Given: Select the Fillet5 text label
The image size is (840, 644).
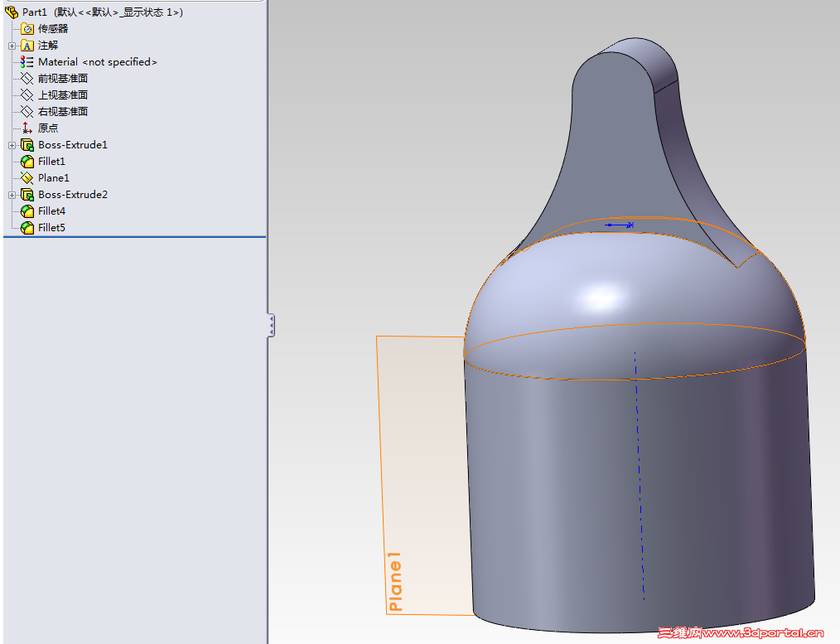Looking at the screenshot, I should pos(51,228).
